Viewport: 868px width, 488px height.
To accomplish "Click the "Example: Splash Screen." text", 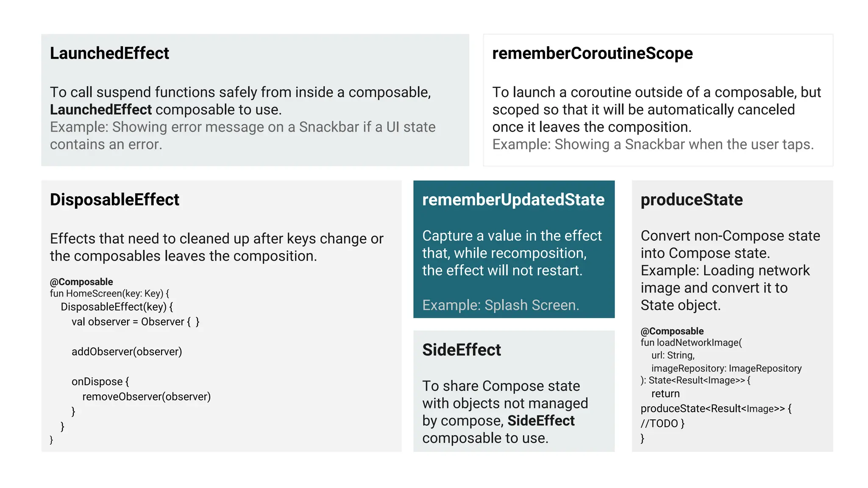I will click(x=501, y=305).
